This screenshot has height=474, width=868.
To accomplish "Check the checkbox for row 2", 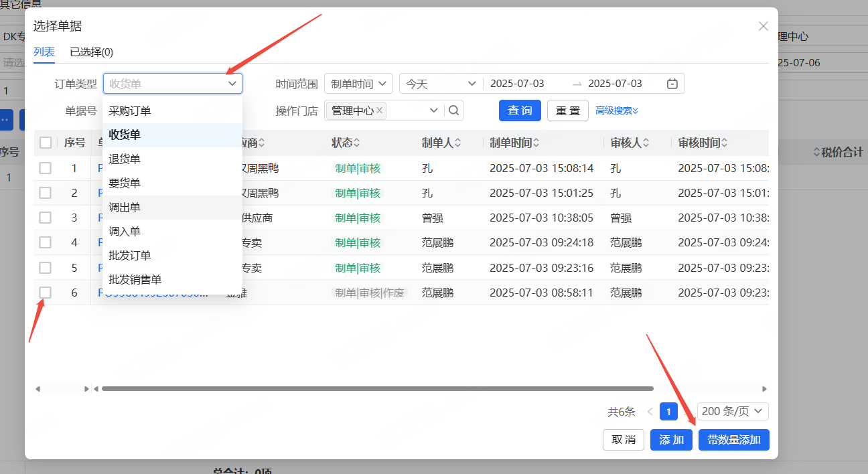I will 45,193.
